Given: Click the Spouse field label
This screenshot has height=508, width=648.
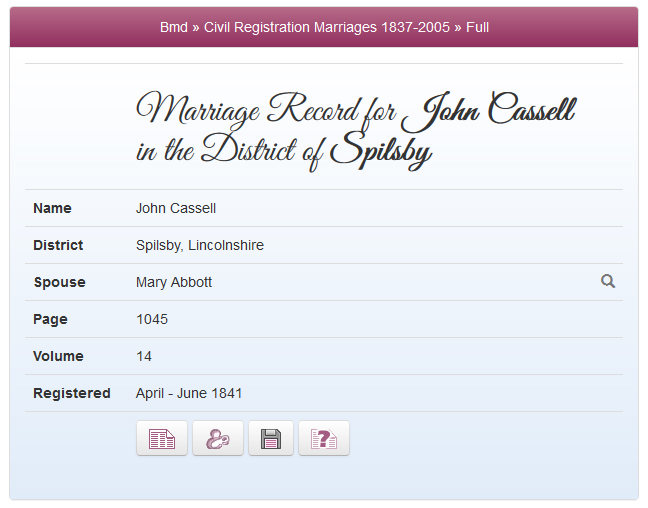Looking at the screenshot, I should [60, 282].
